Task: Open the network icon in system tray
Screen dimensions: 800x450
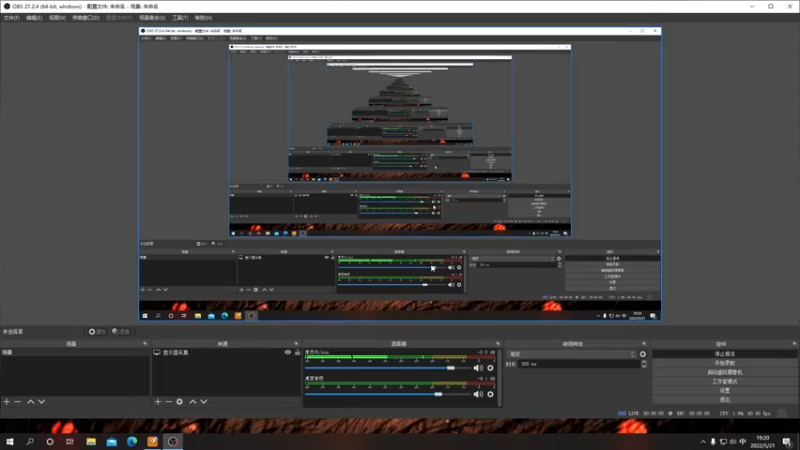Action: pyautogui.click(x=723, y=442)
